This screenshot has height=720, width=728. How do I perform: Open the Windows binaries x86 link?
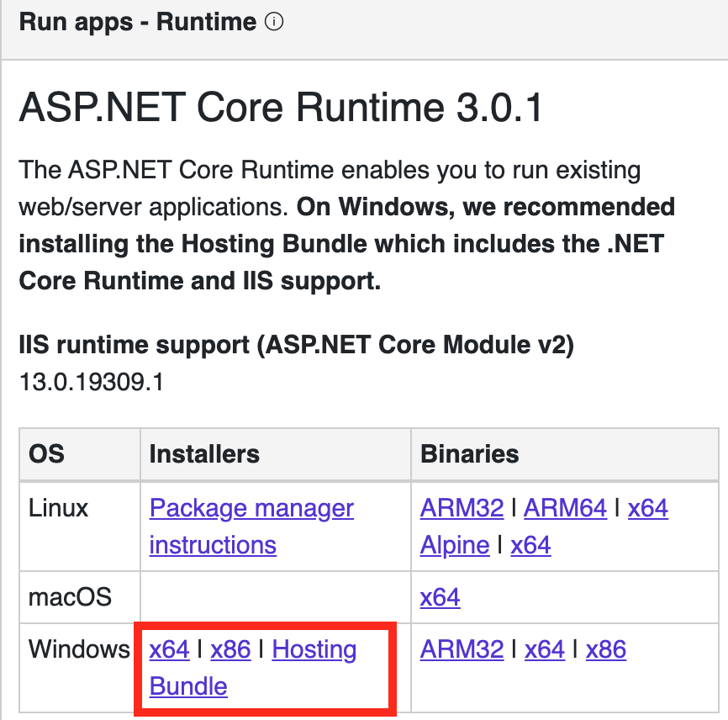tap(606, 649)
